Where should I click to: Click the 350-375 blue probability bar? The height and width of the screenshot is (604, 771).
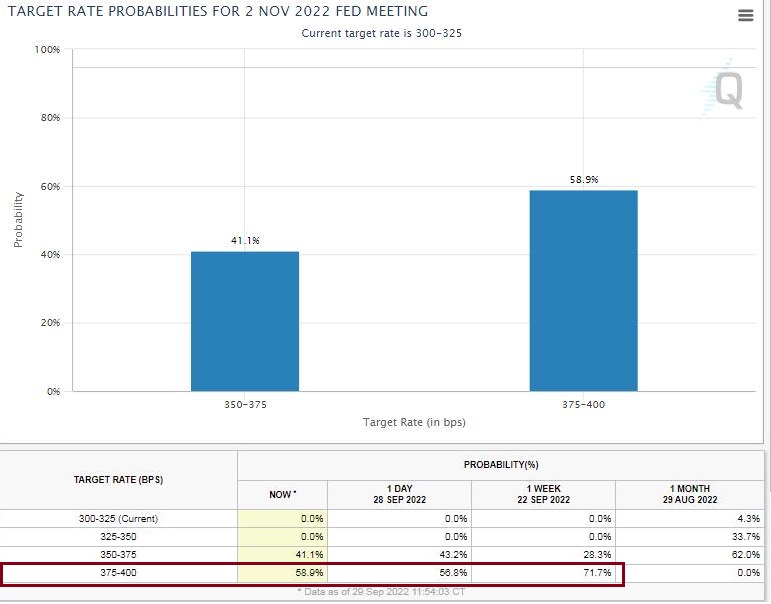[x=245, y=321]
